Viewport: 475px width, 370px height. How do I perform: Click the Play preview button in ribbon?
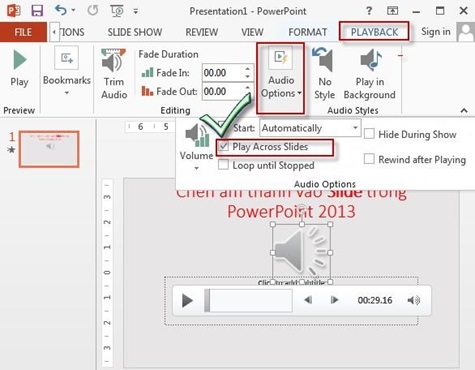[19, 69]
